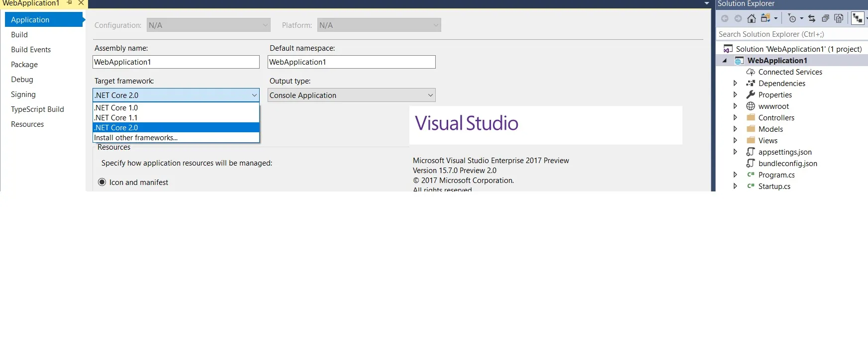Click the Solution node Visual Studio icon
The height and width of the screenshot is (360, 868).
tap(728, 49)
